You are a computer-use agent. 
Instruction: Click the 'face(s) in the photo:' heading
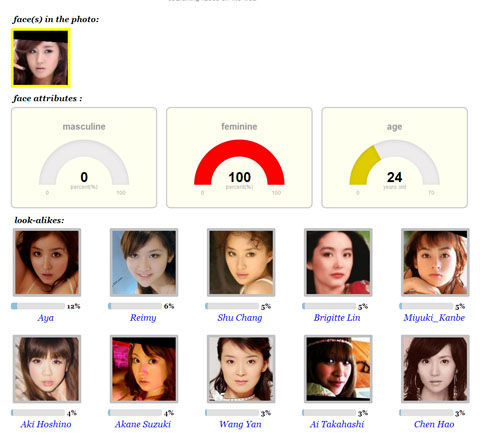click(x=56, y=19)
